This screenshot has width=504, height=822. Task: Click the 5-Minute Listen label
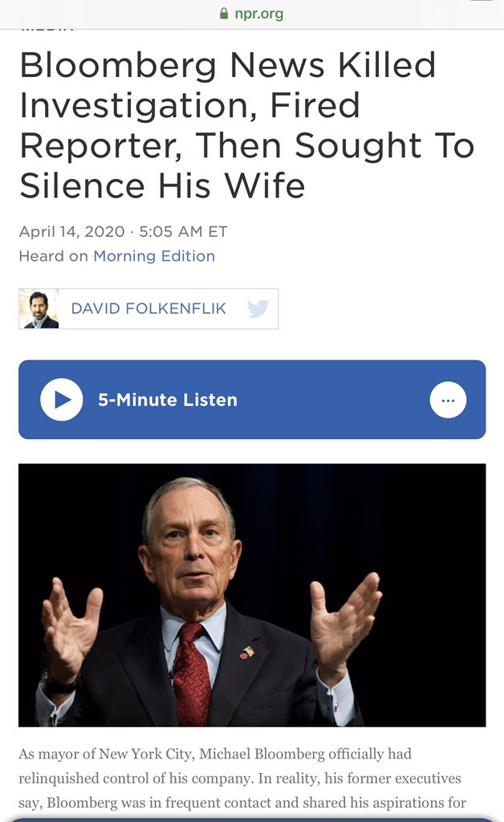tap(168, 400)
